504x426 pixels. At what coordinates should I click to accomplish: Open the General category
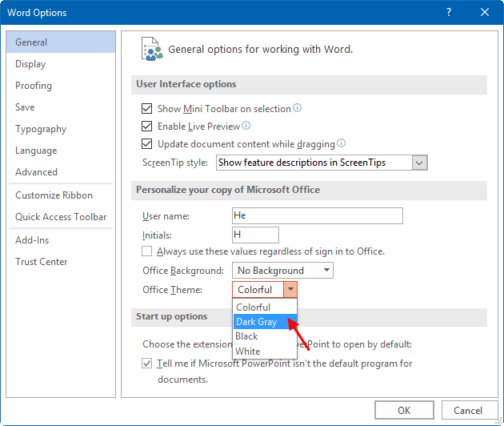(61, 42)
